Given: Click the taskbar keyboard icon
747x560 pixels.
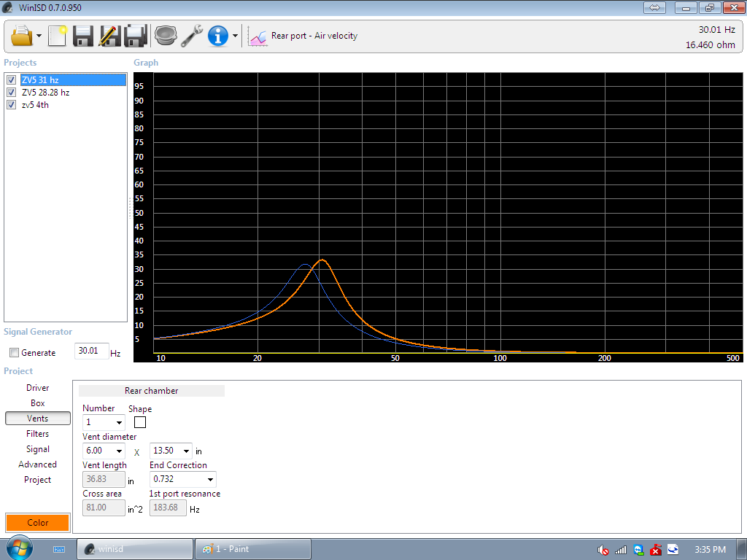Looking at the screenshot, I should click(59, 550).
